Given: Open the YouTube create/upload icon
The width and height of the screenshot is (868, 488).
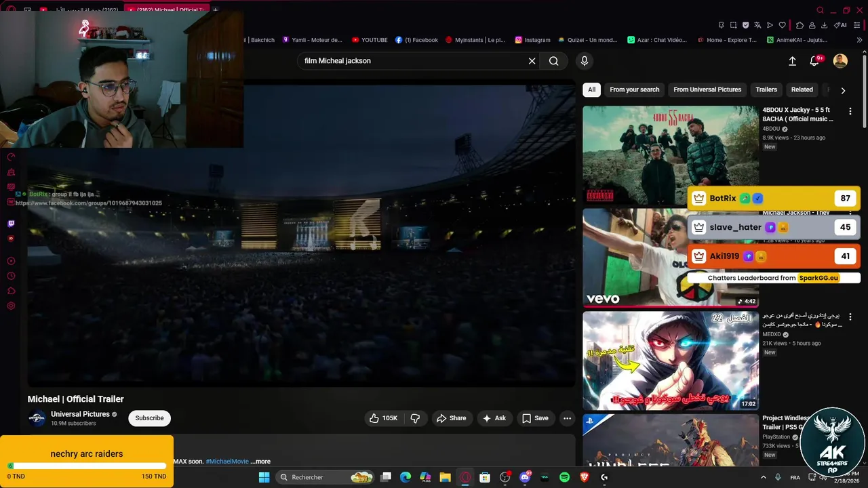Looking at the screenshot, I should point(792,61).
